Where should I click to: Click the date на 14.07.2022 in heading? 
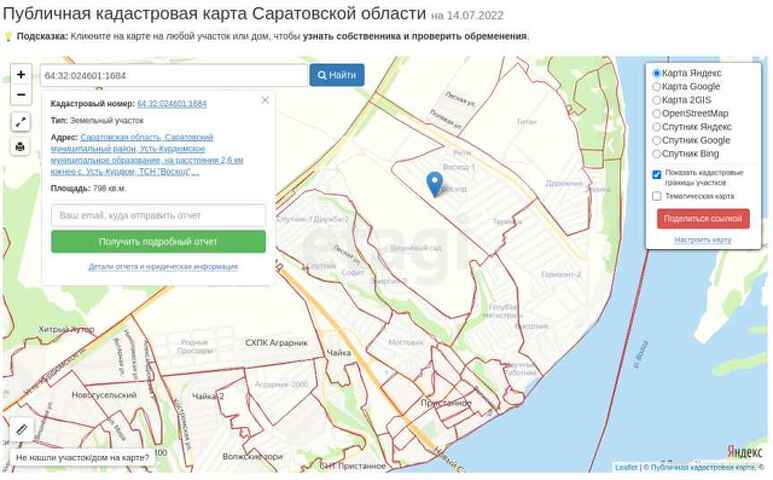(467, 16)
